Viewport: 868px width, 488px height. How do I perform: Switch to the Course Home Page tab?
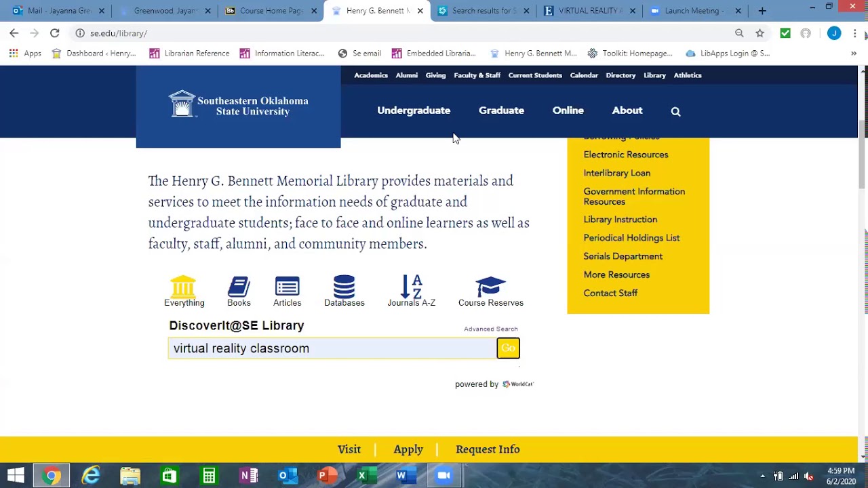tap(270, 11)
